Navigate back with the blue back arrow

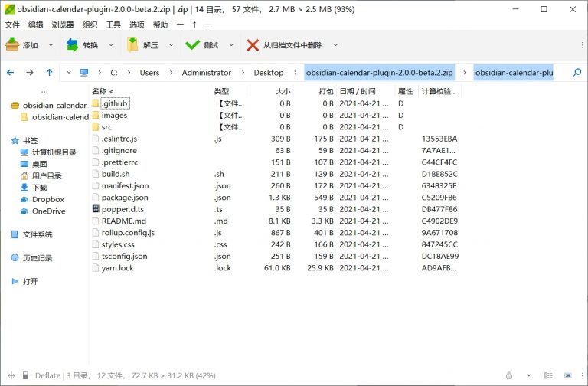(x=11, y=73)
